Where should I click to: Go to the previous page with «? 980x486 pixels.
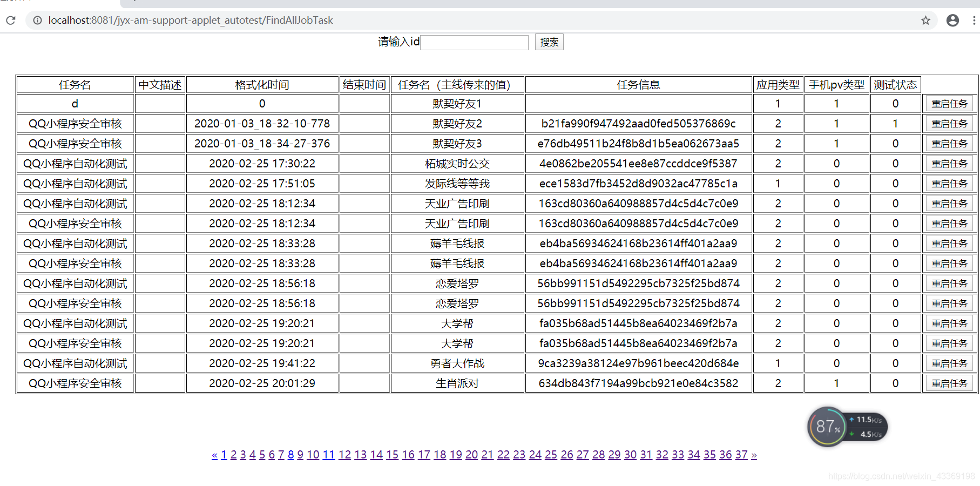[x=214, y=455]
